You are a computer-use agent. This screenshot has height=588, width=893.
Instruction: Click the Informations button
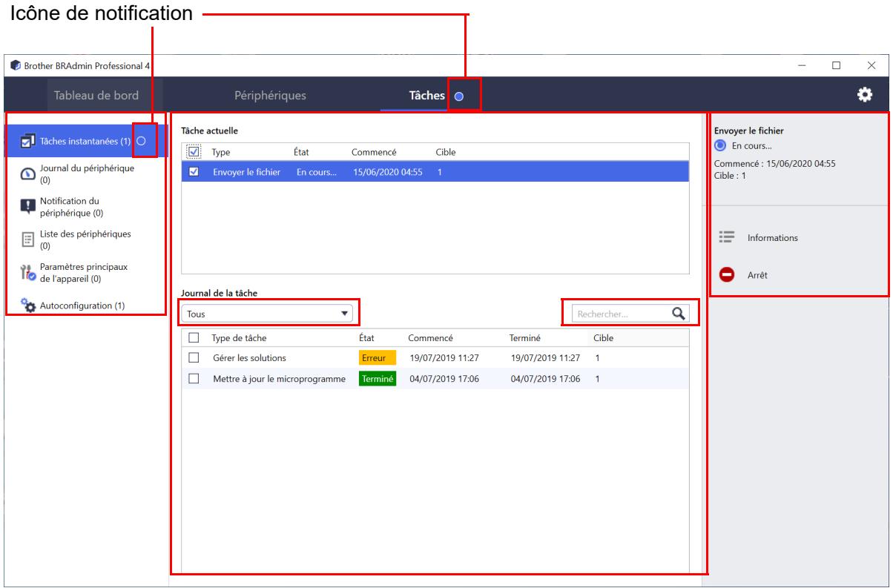coord(773,238)
